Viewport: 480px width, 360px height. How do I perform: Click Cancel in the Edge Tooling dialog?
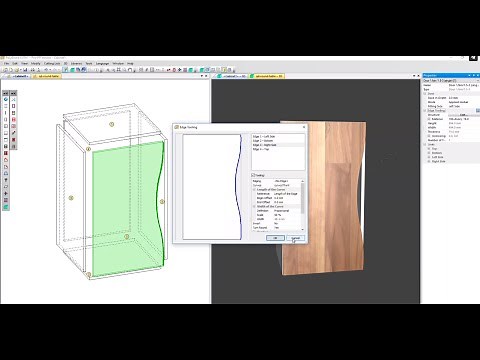click(295, 238)
